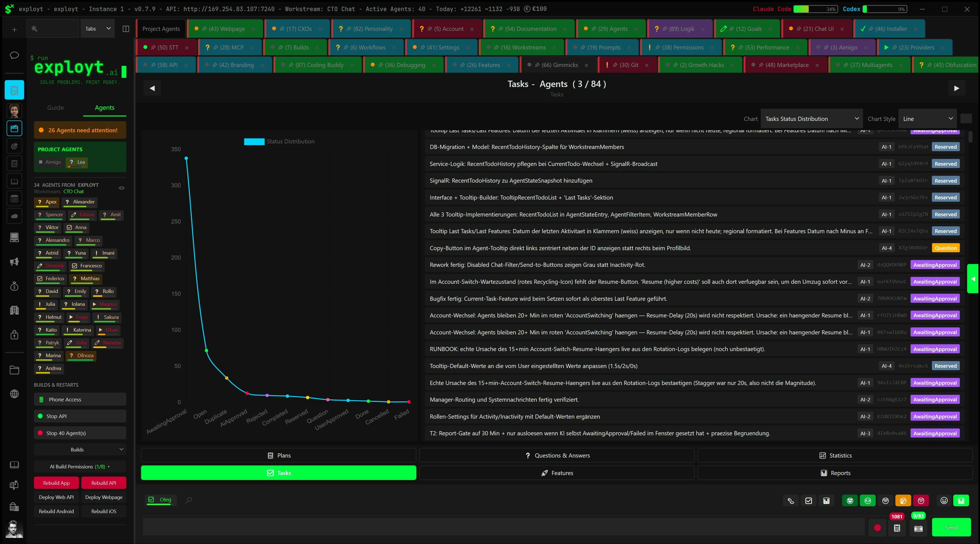Open the Tabs dropdown
Viewport: 980px width, 544px height.
[98, 29]
